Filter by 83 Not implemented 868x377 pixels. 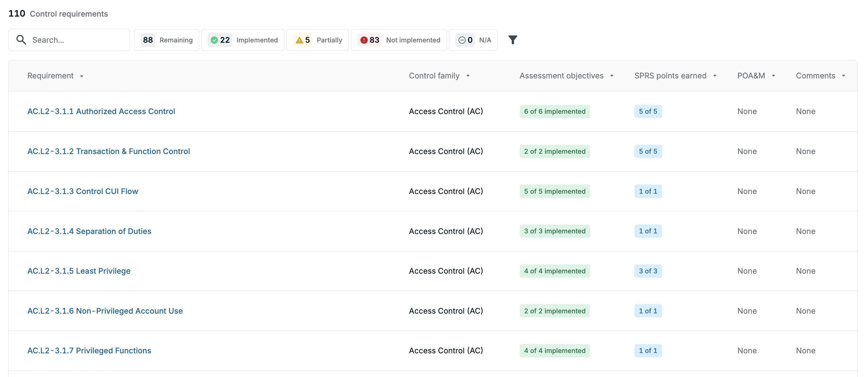(x=399, y=40)
